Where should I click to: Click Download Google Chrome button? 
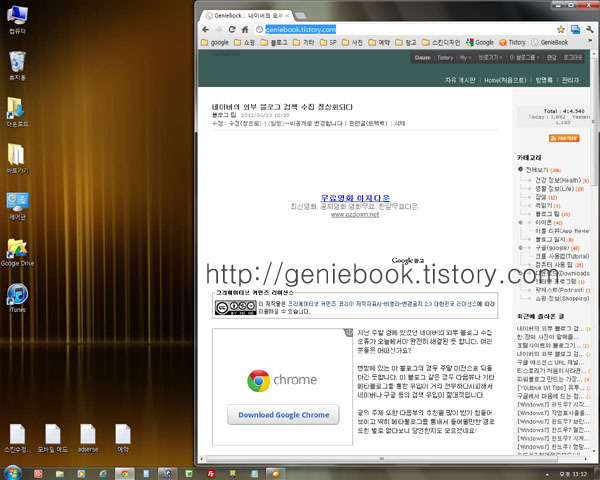coord(284,415)
